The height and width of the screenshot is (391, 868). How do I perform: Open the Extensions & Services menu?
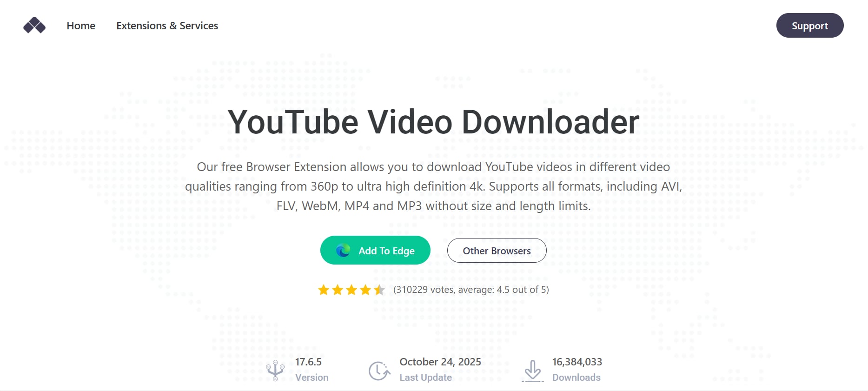(167, 26)
